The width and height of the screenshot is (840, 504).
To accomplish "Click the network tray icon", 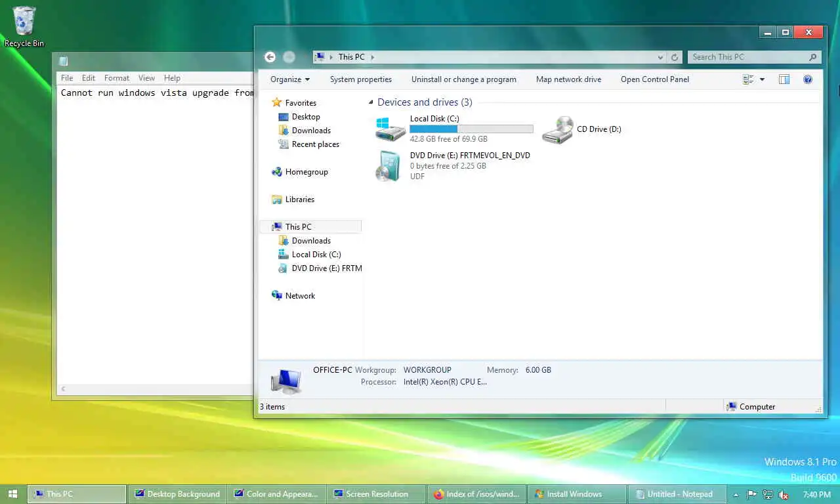I will (767, 495).
